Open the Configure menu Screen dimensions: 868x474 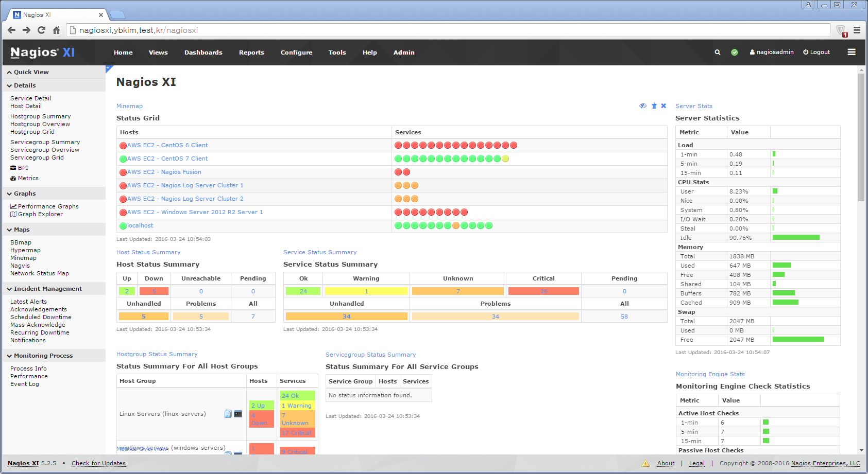click(296, 52)
